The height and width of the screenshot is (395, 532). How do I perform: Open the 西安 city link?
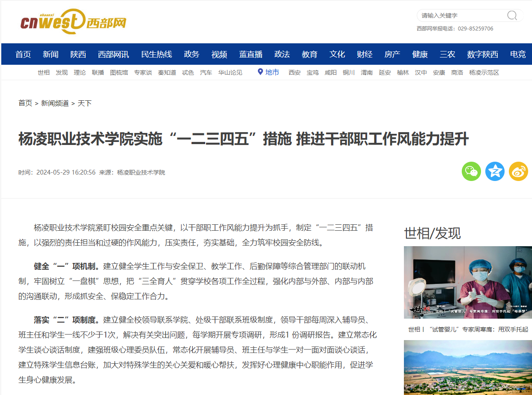(295, 72)
